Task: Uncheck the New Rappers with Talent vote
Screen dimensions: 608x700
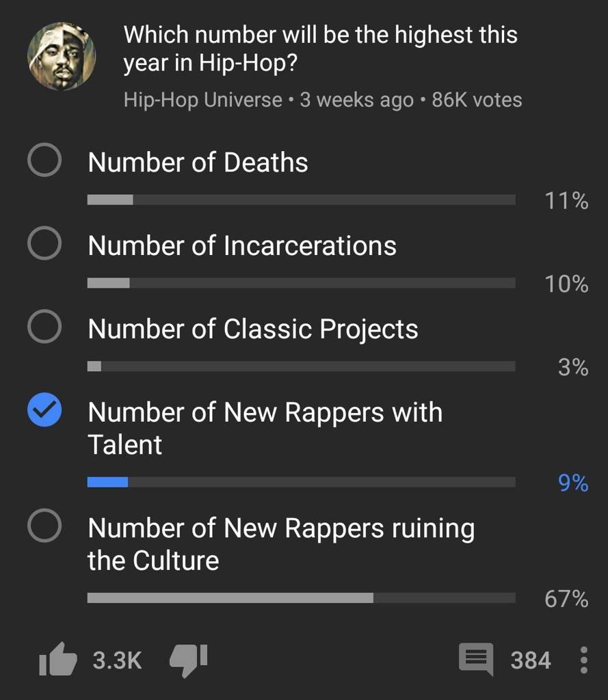Action: click(44, 410)
